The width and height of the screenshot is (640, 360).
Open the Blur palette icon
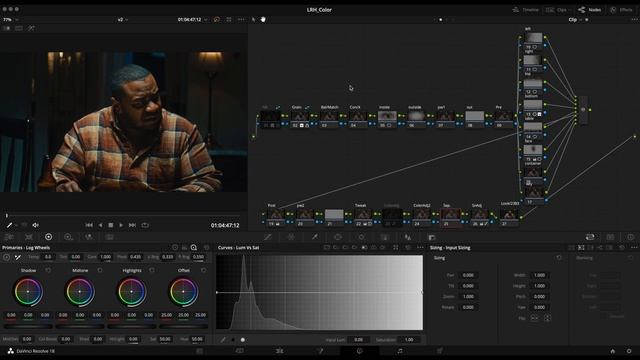[x=408, y=237]
